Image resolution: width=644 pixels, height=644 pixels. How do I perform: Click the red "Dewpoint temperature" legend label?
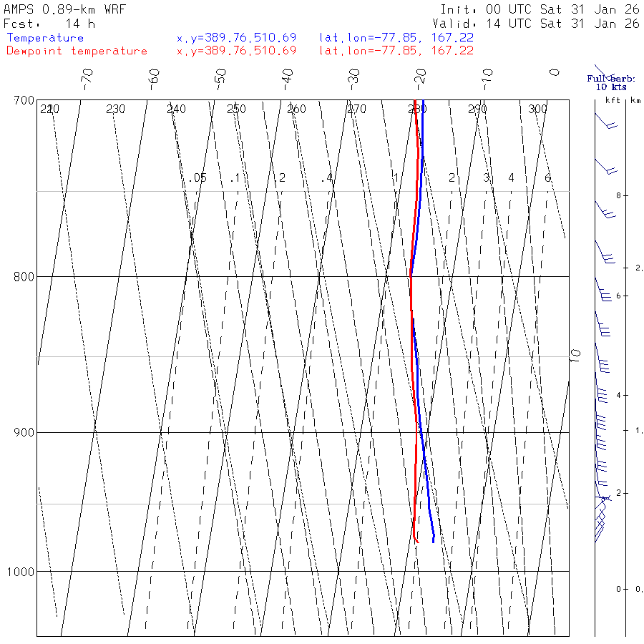(77, 51)
